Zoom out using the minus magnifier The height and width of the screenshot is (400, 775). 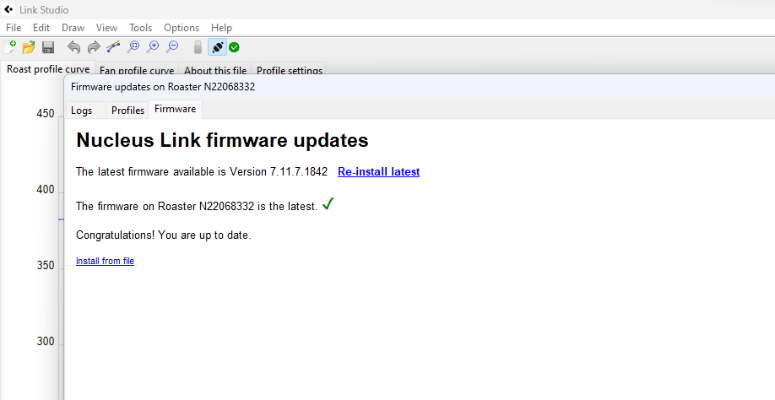[172, 47]
